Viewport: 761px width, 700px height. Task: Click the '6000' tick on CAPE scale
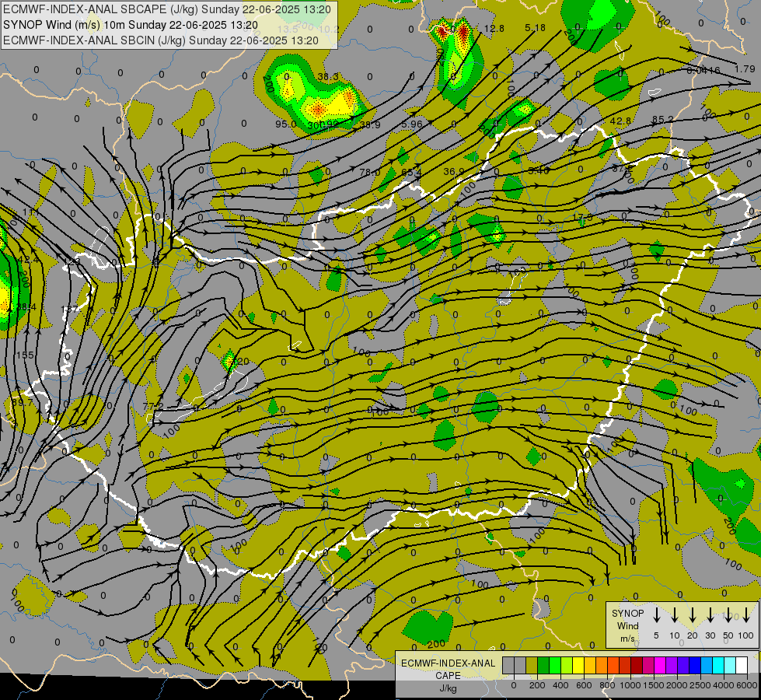747,685
